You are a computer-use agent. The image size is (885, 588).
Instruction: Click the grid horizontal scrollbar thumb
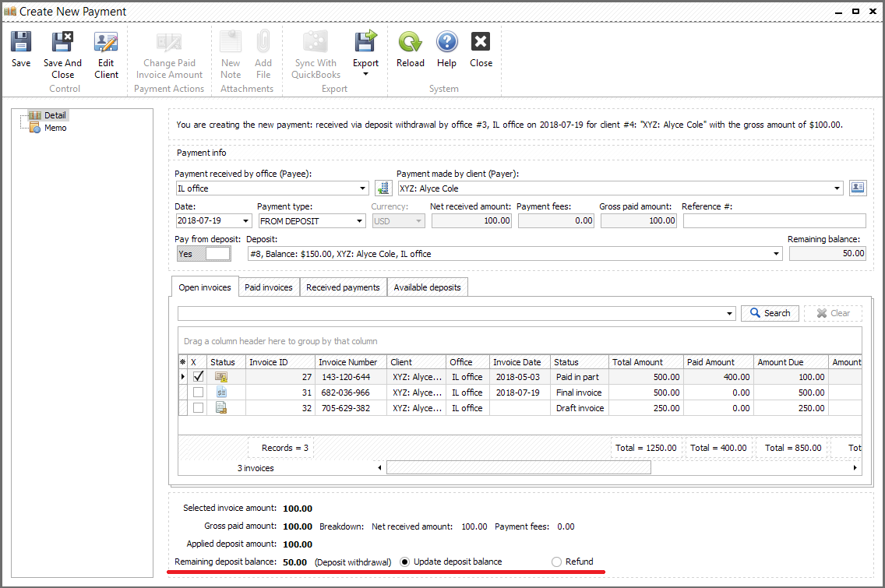point(519,467)
